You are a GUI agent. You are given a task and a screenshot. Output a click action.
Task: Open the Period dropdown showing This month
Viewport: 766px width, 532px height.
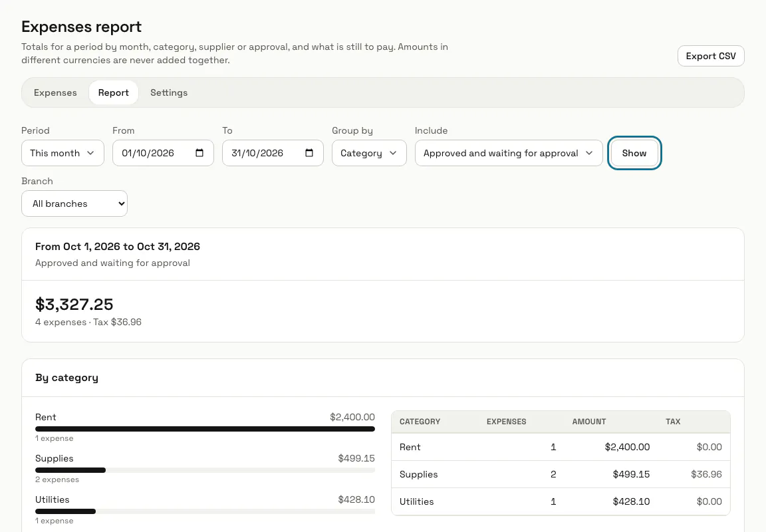point(63,153)
